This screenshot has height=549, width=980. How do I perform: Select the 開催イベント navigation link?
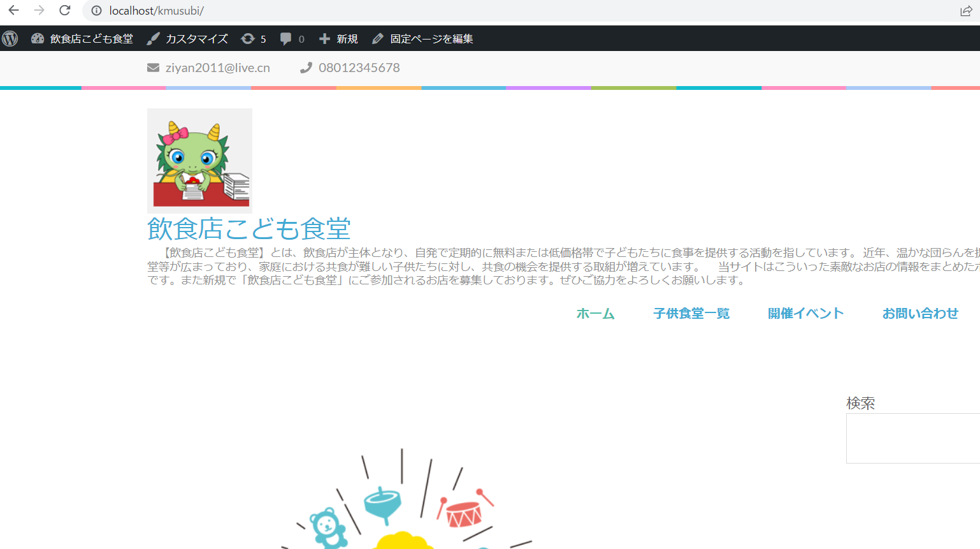(805, 314)
